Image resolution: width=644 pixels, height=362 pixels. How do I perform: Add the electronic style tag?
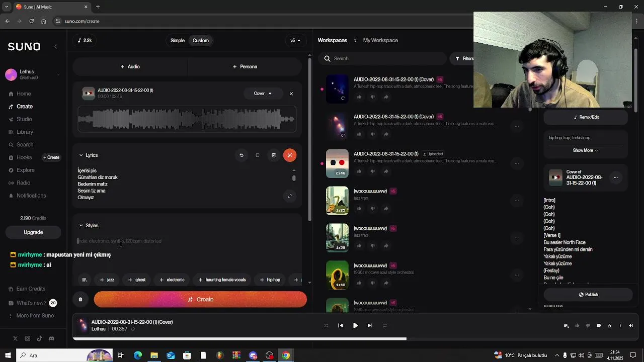pos(172,280)
